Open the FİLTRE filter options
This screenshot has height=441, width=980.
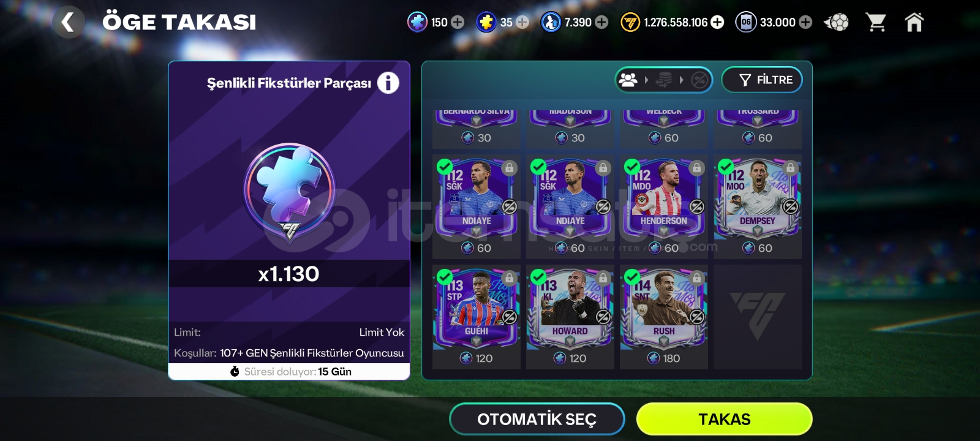pos(762,80)
